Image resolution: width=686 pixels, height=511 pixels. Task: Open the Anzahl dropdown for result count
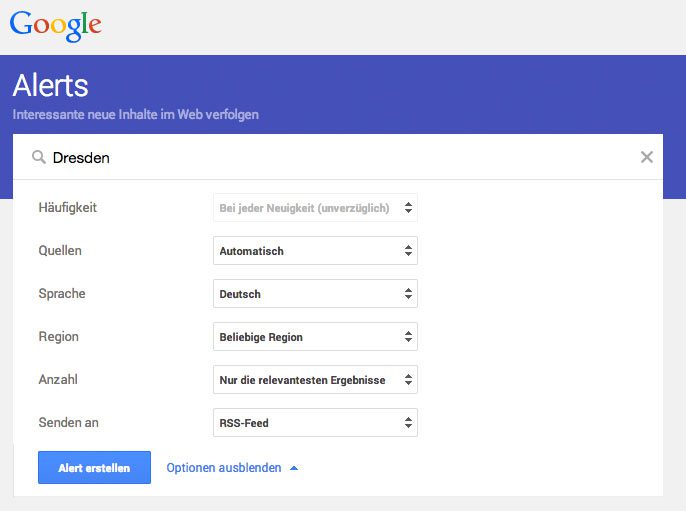315,379
